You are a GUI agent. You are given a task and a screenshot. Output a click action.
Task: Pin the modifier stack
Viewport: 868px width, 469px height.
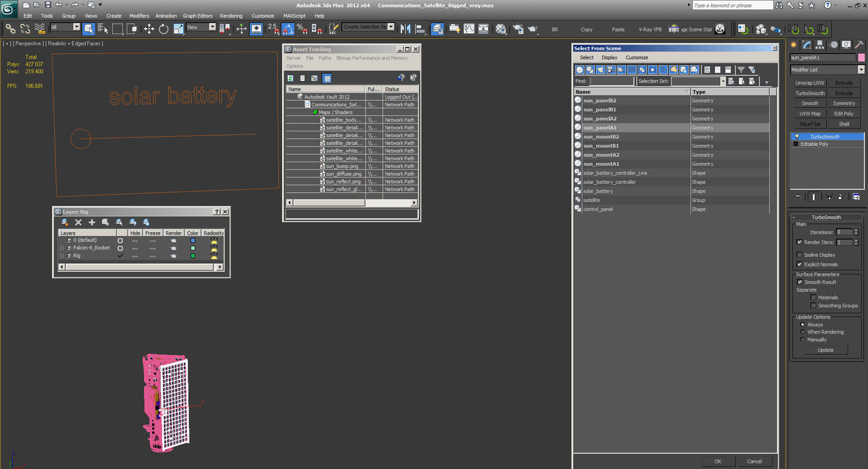tap(798, 197)
